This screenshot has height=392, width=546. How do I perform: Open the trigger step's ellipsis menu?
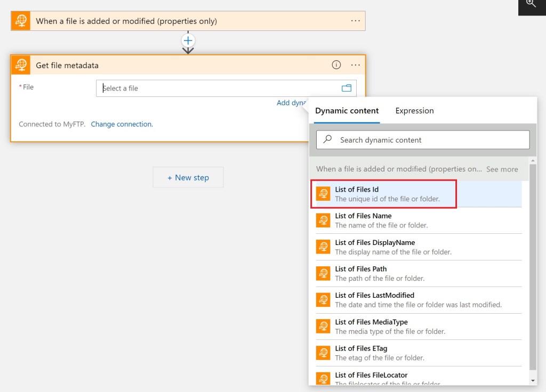pos(356,21)
